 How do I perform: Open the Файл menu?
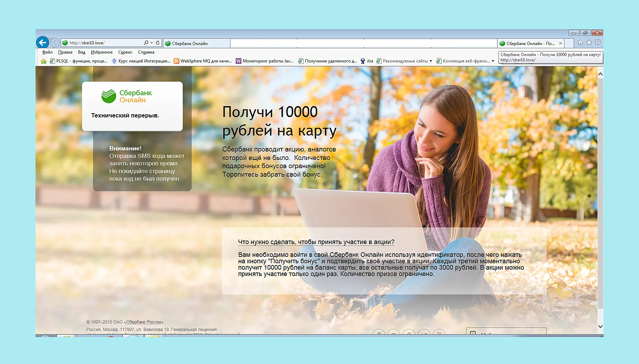coord(47,52)
